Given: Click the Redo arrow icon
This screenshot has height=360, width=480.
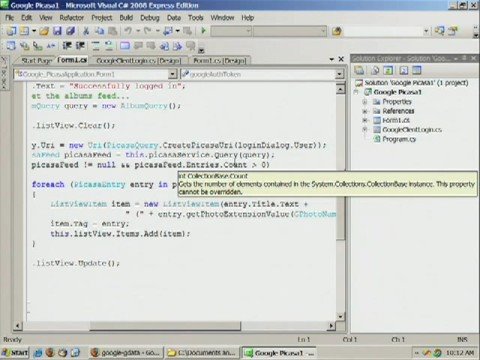Looking at the screenshot, I should (148, 31).
